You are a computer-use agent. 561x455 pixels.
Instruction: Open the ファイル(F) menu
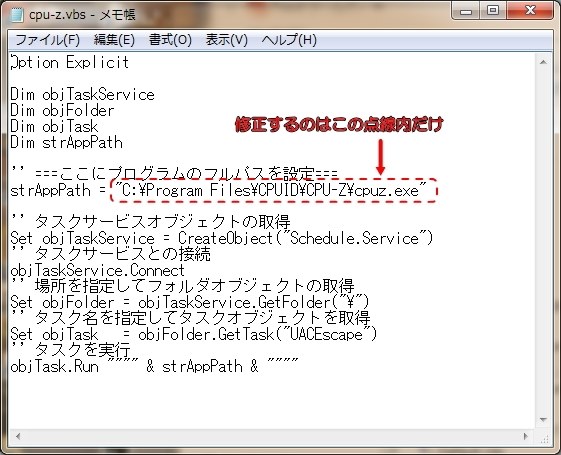click(48, 40)
